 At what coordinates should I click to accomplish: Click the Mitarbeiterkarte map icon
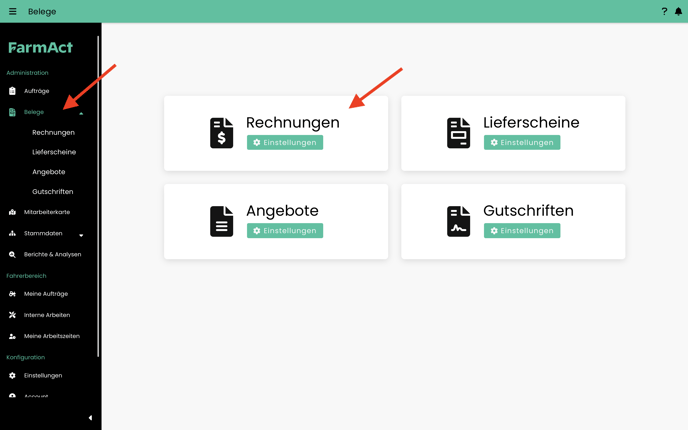pyautogui.click(x=12, y=212)
